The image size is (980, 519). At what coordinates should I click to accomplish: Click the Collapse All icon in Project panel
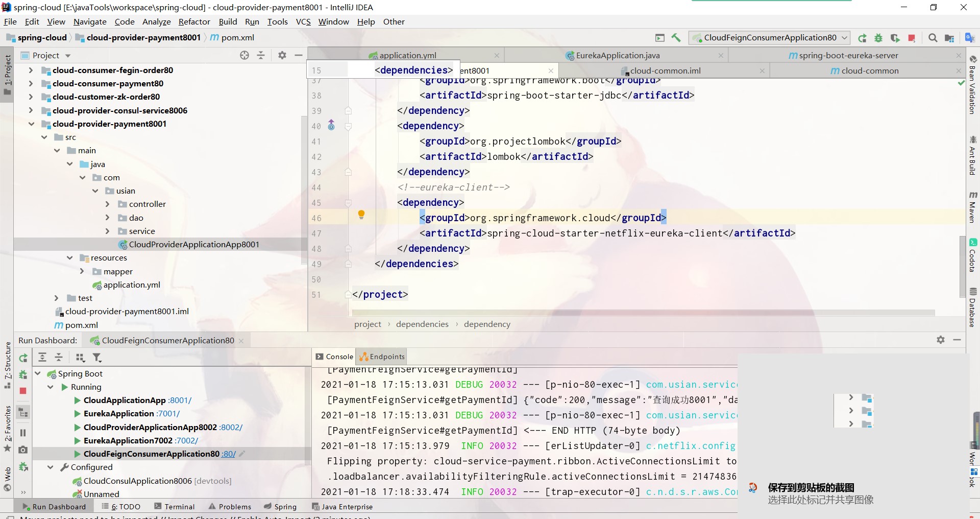click(261, 55)
